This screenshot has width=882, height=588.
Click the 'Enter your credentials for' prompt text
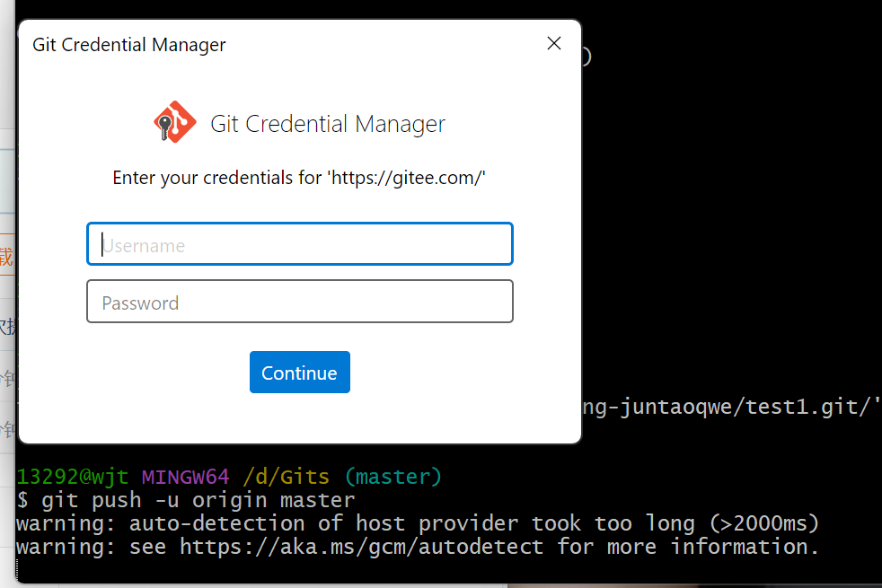tap(299, 178)
